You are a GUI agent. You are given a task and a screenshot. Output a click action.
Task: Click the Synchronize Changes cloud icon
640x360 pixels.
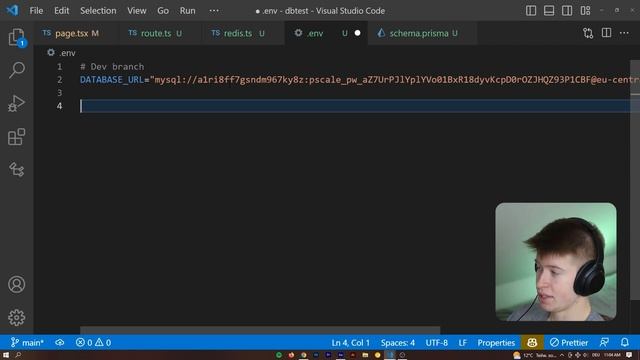(x=60, y=342)
